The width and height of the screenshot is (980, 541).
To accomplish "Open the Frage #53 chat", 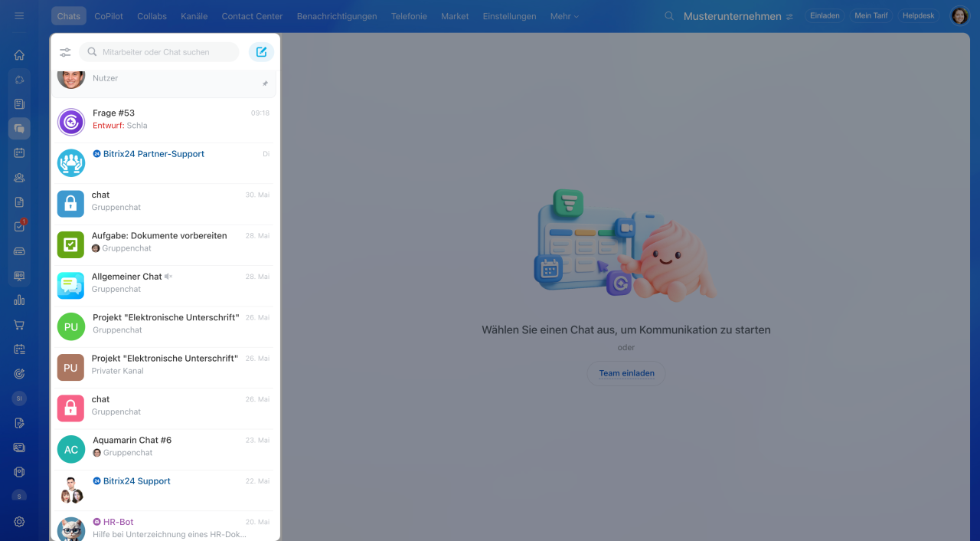I will point(165,122).
